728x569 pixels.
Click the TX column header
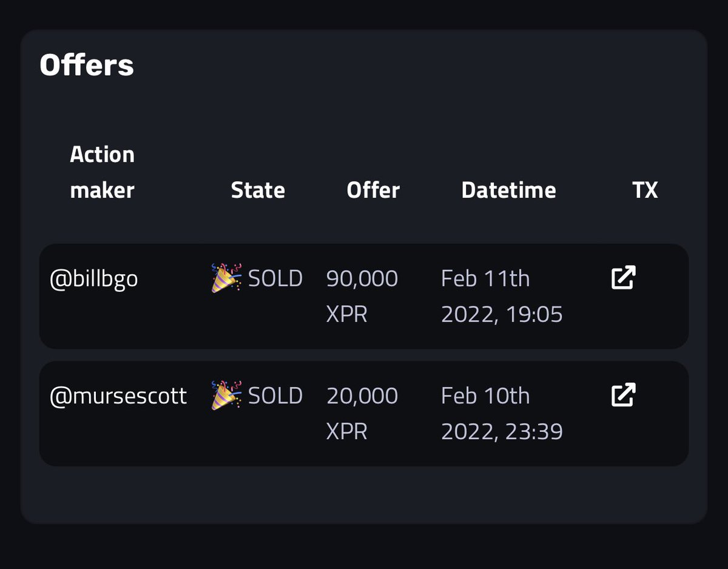tap(644, 190)
